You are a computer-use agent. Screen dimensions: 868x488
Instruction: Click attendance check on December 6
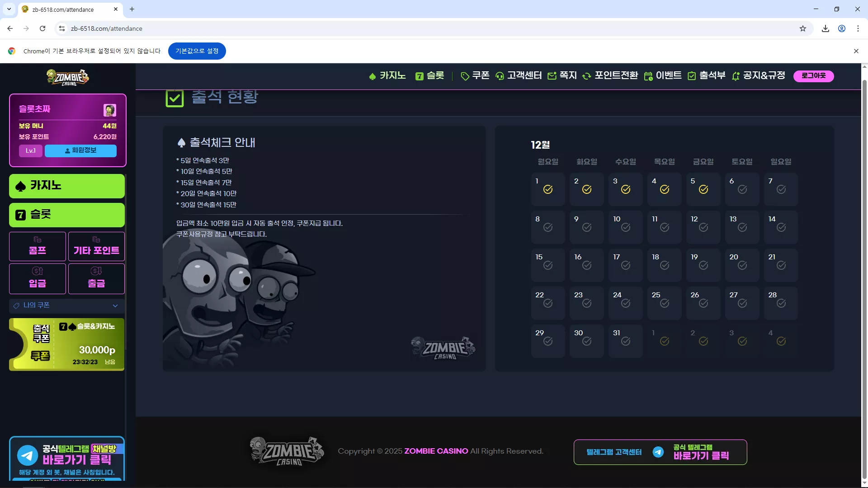coord(742,189)
